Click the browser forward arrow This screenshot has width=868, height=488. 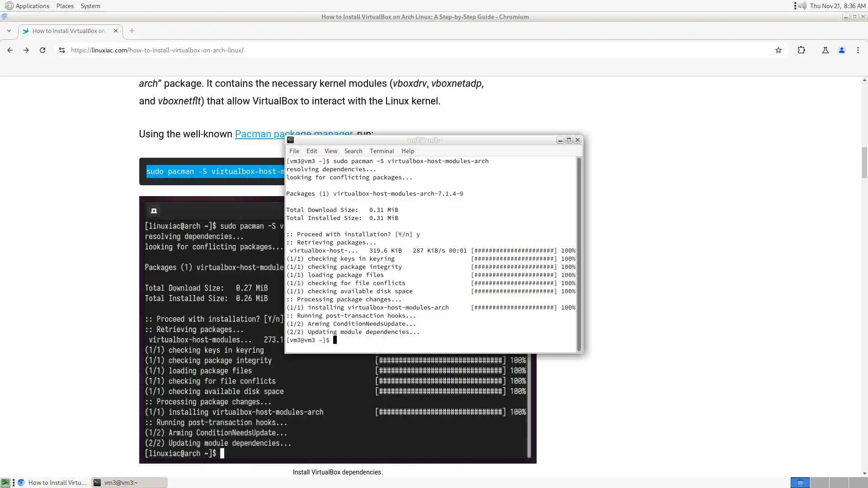26,50
